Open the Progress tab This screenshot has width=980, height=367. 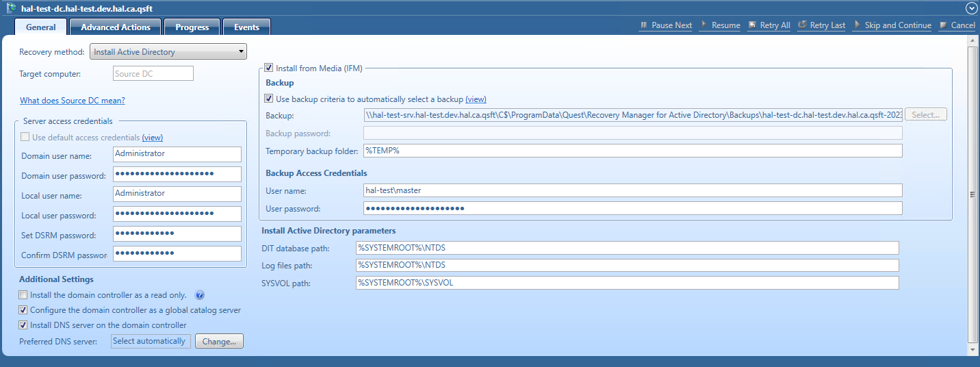click(192, 27)
